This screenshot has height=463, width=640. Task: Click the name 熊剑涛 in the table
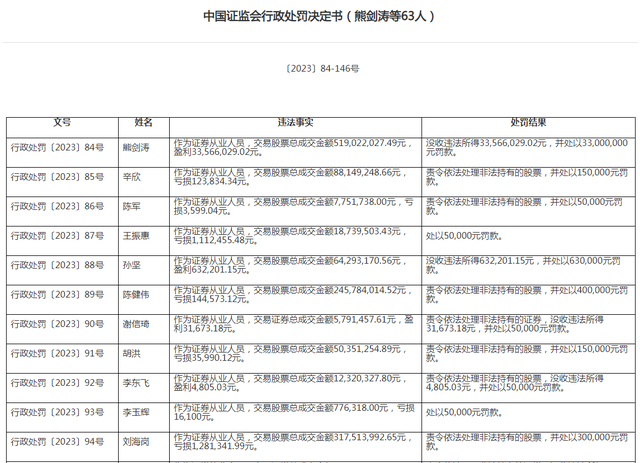pos(136,147)
